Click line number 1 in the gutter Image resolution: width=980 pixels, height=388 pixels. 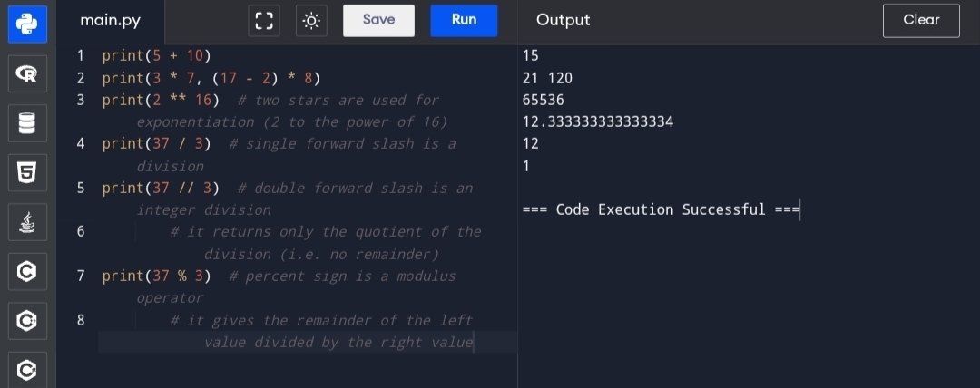tap(81, 55)
